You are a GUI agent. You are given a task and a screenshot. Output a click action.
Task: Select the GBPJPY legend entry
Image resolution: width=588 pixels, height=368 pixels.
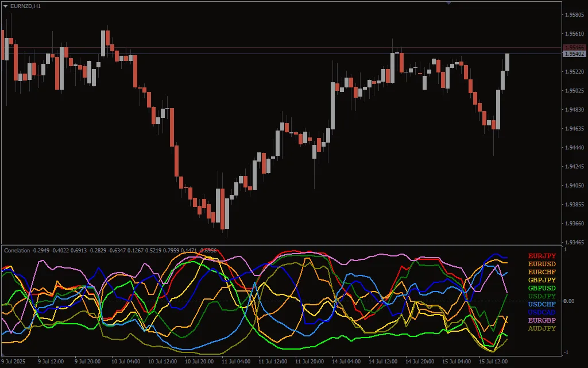click(x=541, y=280)
